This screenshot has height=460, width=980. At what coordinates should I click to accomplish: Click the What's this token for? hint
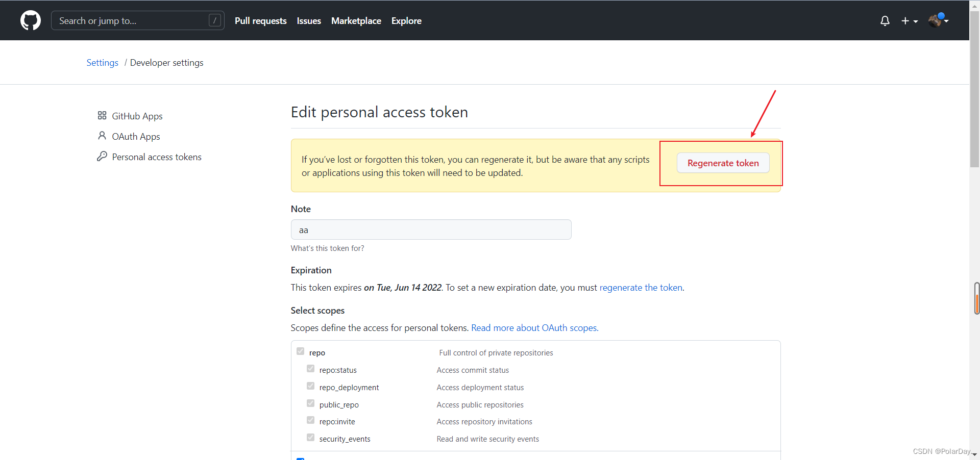tap(327, 248)
